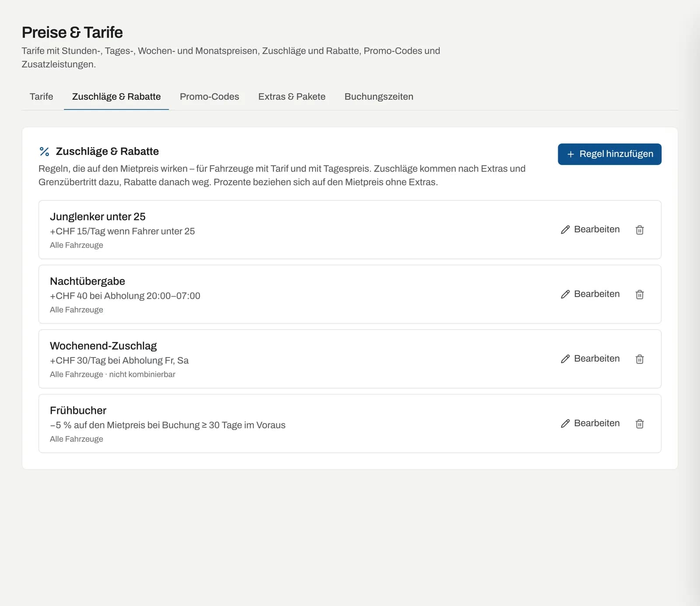
Task: Switch to the Promo-Codes tab
Action: pyautogui.click(x=210, y=97)
